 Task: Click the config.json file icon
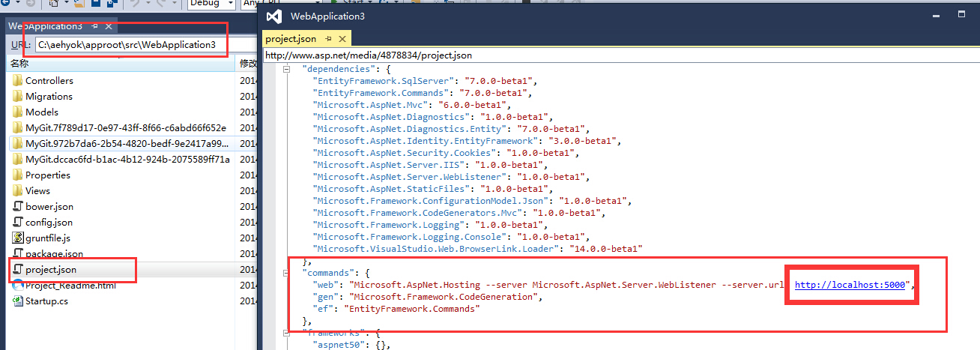18,222
